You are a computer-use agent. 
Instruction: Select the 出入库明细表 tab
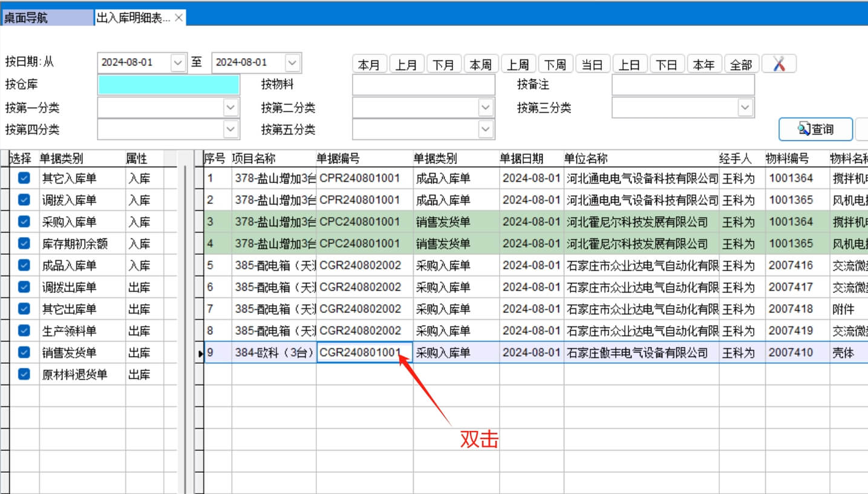(133, 18)
